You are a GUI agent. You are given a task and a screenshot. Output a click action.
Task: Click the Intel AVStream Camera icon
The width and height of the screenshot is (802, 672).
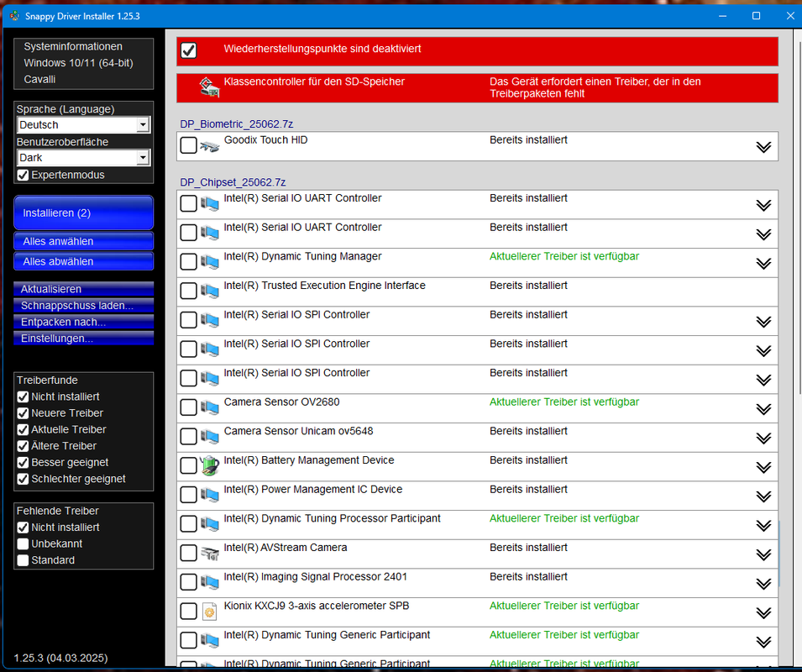209,554
